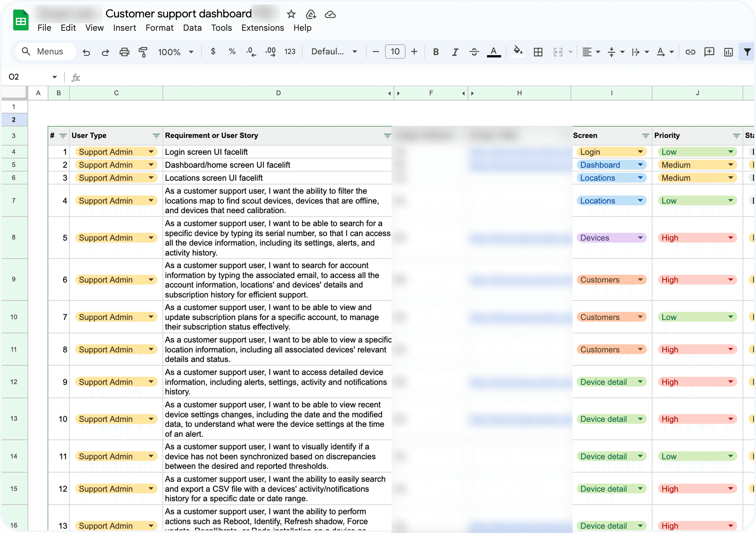Star the Customer support dashboard document
This screenshot has width=756, height=533.
click(291, 14)
